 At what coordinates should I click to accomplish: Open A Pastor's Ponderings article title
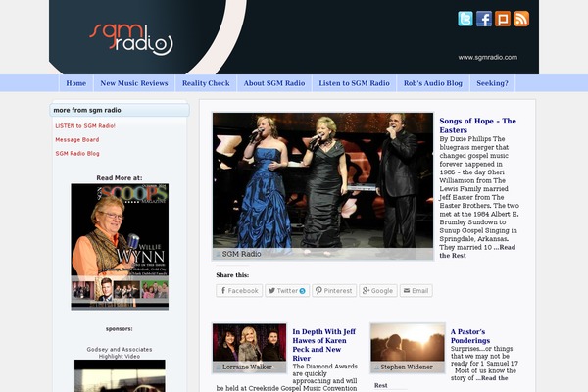point(470,336)
